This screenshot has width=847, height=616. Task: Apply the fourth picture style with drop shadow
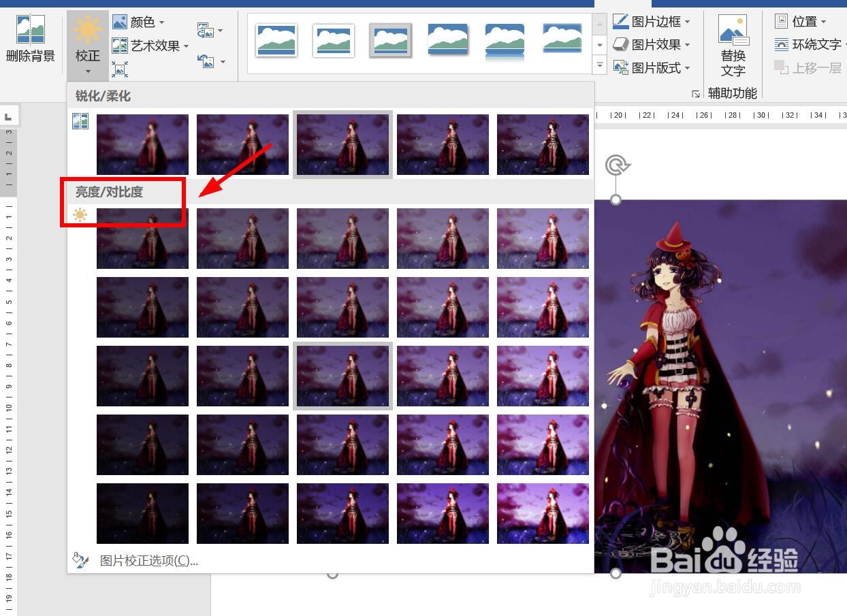448,39
